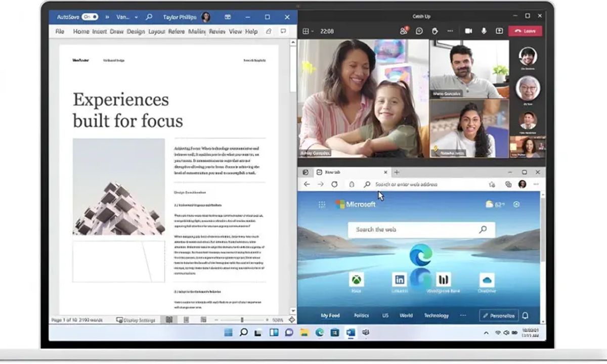Open Edge page settings gear
This screenshot has height=364, width=607.
tap(516, 204)
